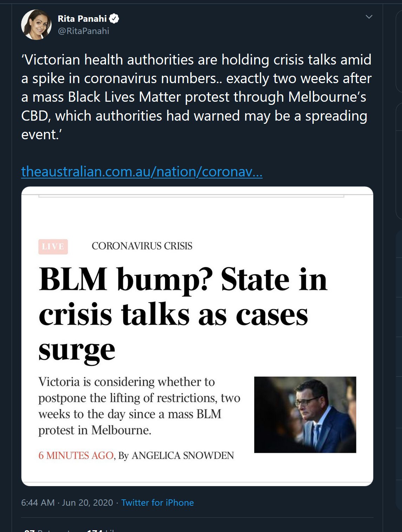The image size is (402, 532).
Task: Click the man in glasses photo
Action: pos(305,415)
